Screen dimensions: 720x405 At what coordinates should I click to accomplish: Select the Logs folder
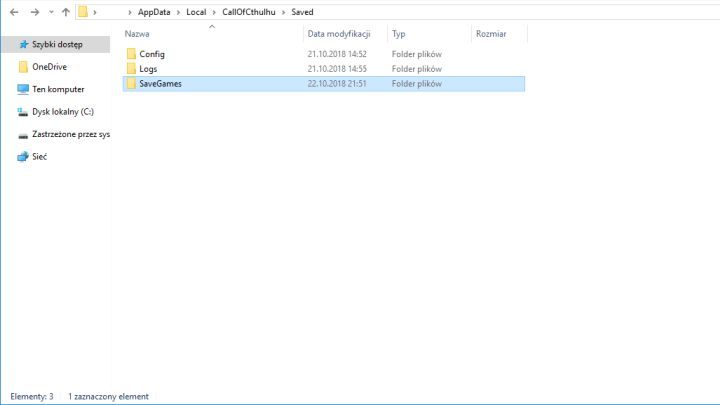click(149, 69)
